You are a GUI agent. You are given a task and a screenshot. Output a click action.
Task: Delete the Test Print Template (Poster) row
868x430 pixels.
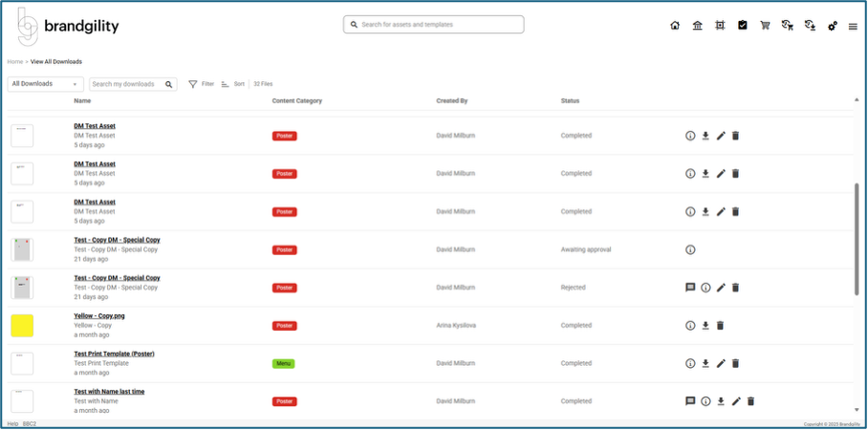(735, 364)
